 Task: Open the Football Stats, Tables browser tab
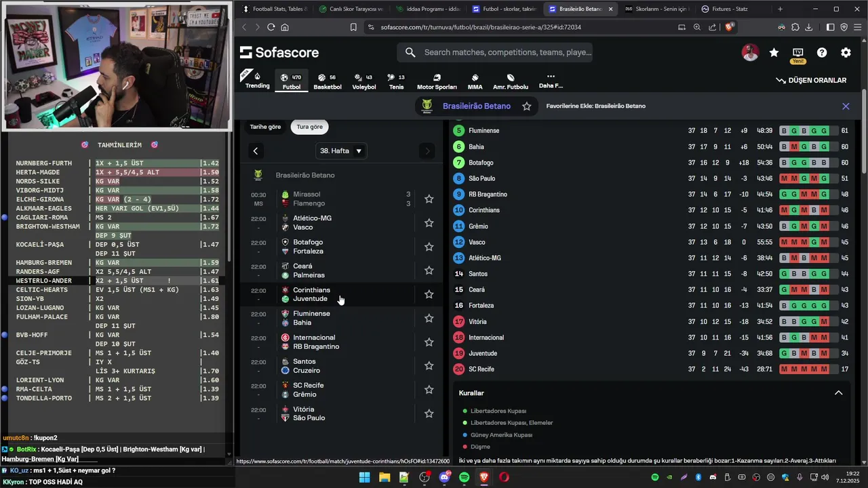275,9
